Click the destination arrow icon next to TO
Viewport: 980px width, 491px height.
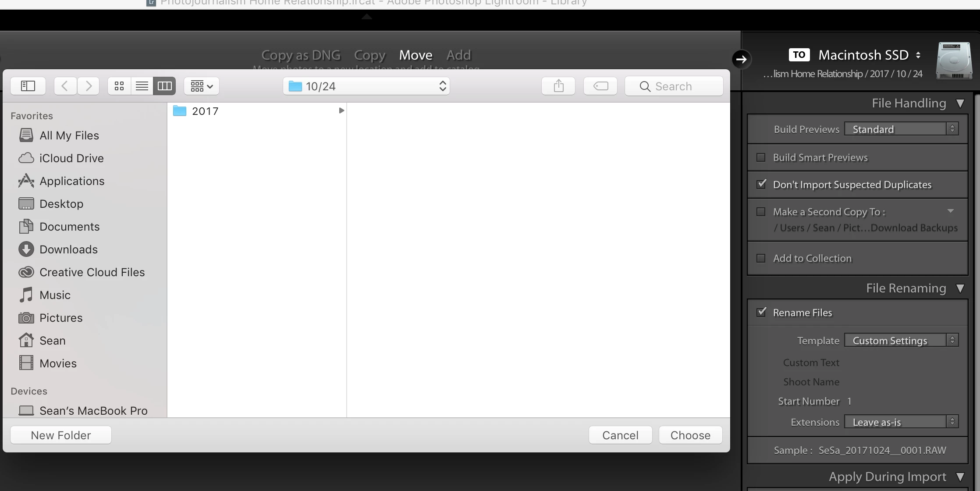[741, 59]
